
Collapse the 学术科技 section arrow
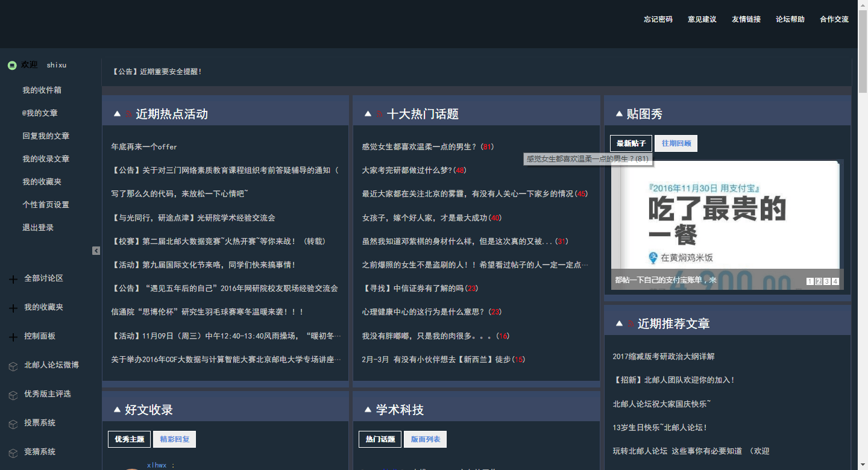click(367, 409)
